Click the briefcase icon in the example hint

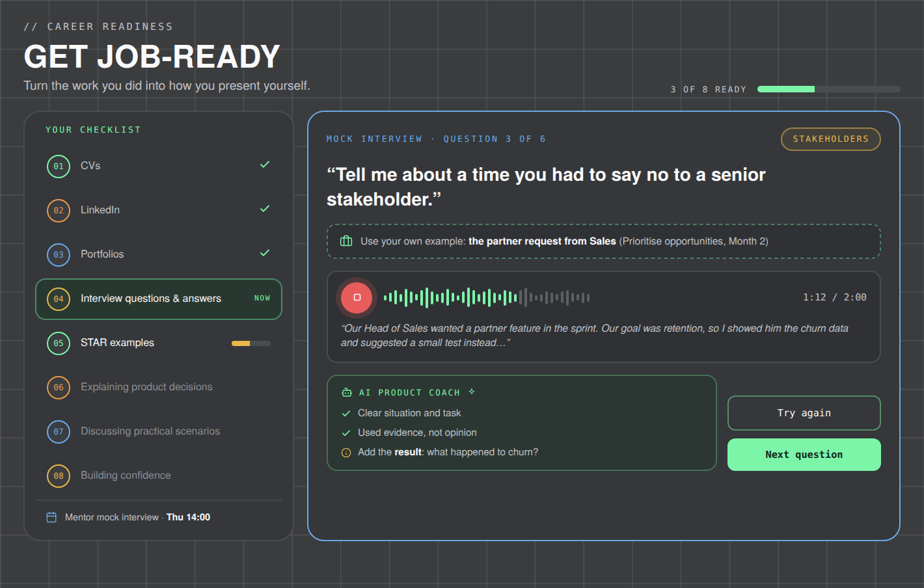point(346,241)
